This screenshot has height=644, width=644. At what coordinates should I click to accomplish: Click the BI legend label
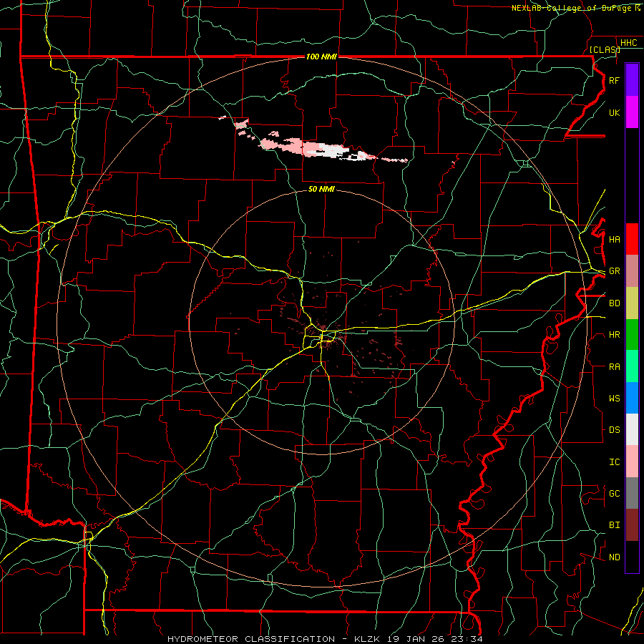click(x=614, y=525)
